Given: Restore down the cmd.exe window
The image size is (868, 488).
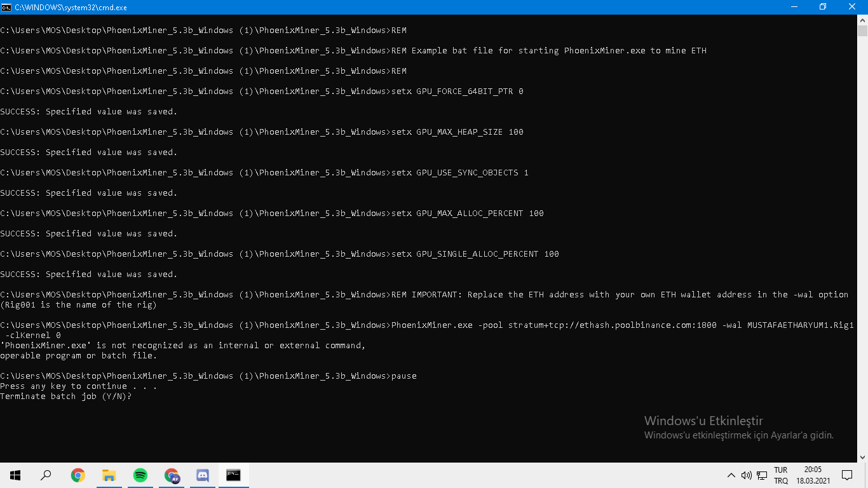Looking at the screenshot, I should point(823,6).
